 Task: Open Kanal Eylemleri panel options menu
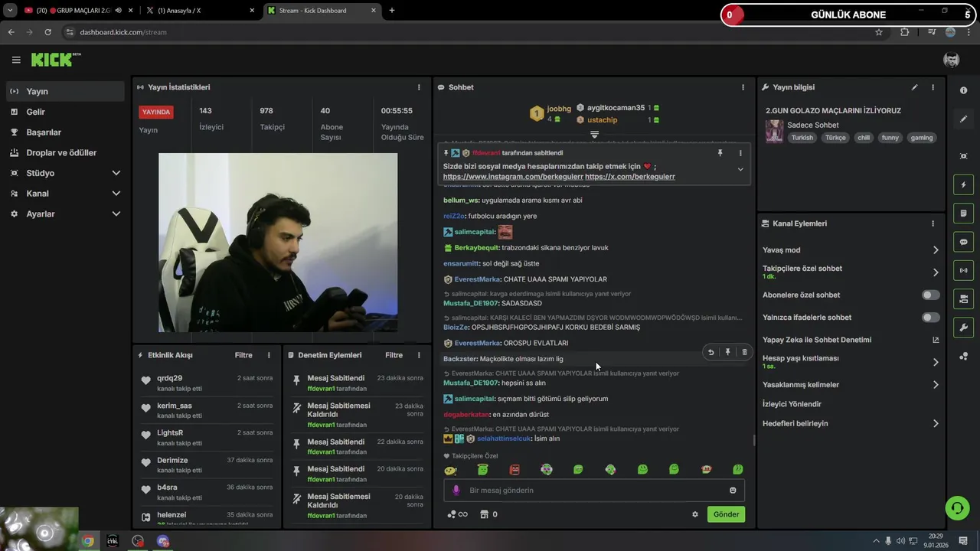point(933,223)
